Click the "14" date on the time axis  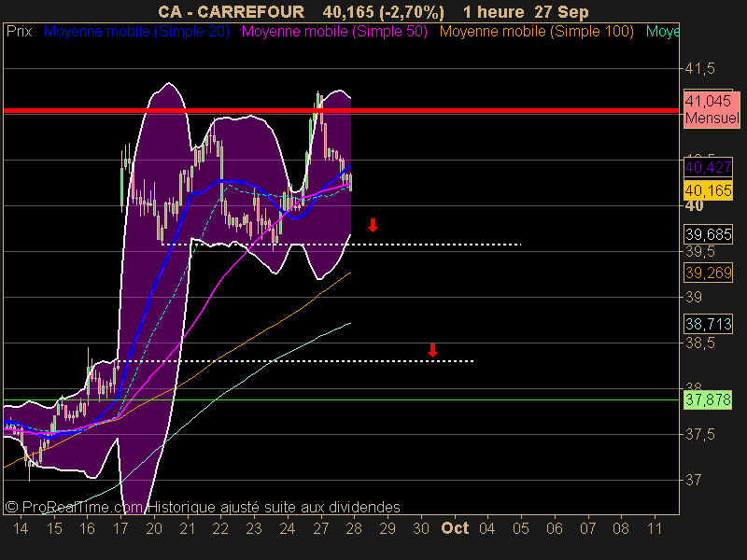pyautogui.click(x=21, y=528)
